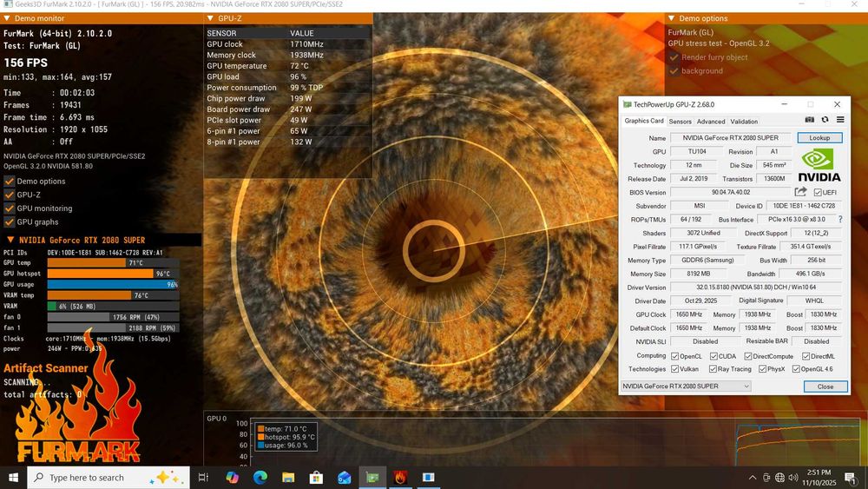Switch to the Sensors tab
This screenshot has width=868, height=489.
pyautogui.click(x=680, y=122)
